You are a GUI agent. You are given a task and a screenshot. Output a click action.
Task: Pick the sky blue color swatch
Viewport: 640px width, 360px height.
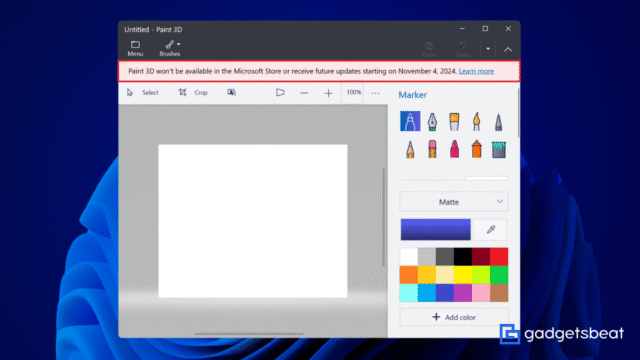427,293
